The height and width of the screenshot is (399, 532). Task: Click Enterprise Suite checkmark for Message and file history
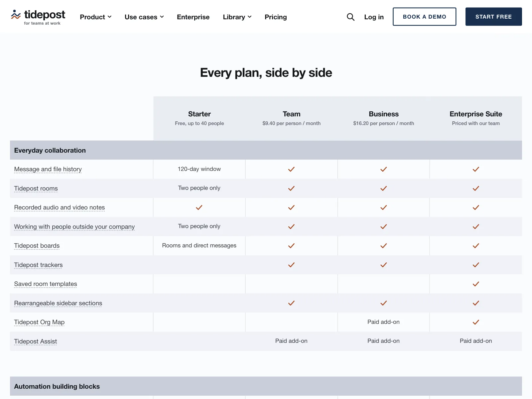[476, 169]
